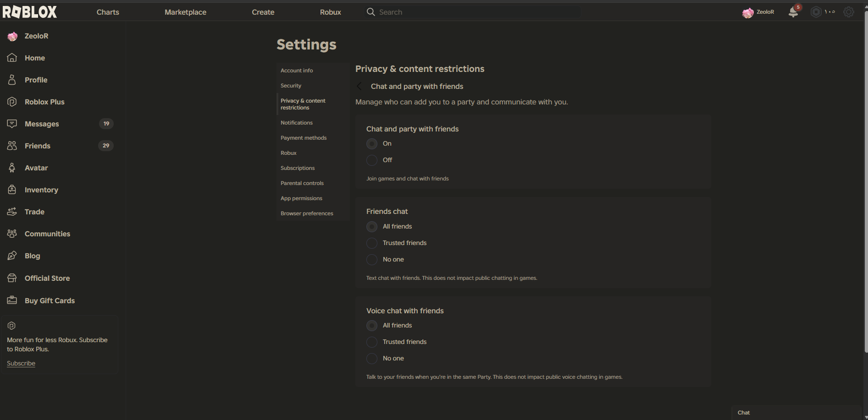868x420 pixels.
Task: Set Voice chat to All friends
Action: (372, 326)
